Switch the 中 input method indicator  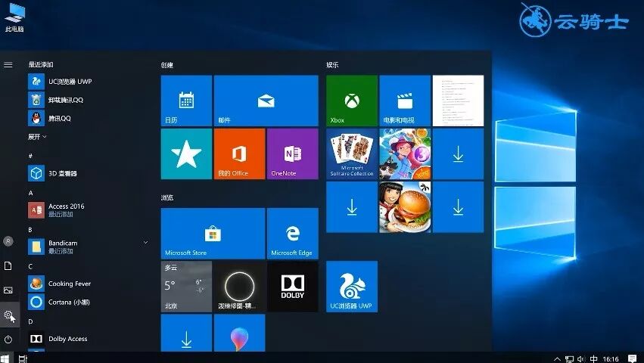pyautogui.click(x=593, y=359)
